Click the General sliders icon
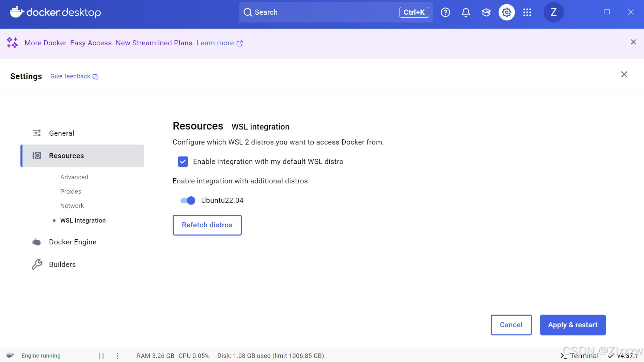The width and height of the screenshot is (644, 362). 37,133
